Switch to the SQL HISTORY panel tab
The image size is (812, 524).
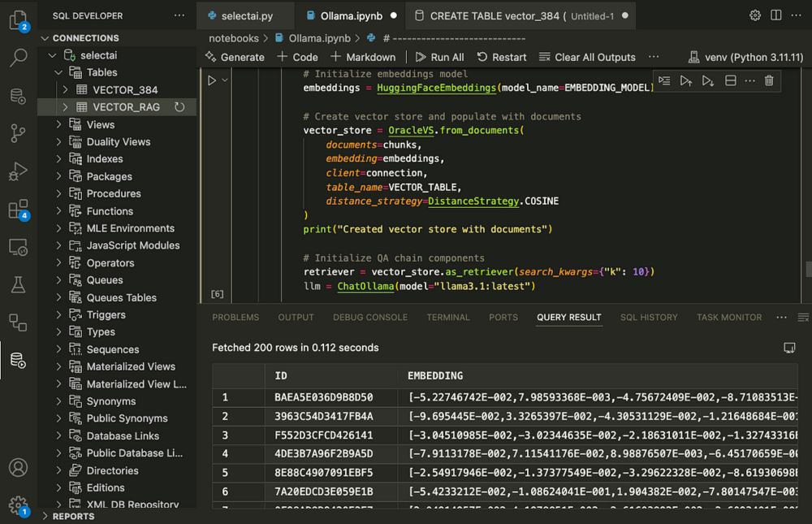point(649,317)
